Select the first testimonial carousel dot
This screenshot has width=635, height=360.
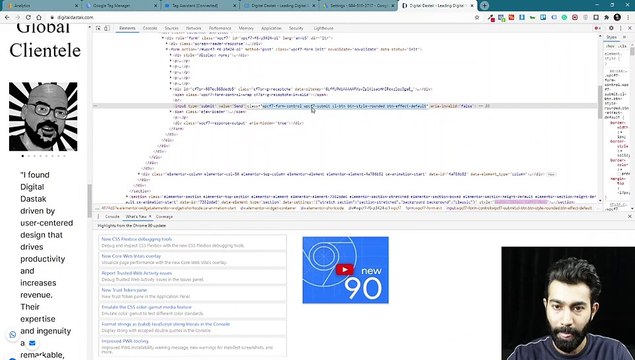coord(23,156)
